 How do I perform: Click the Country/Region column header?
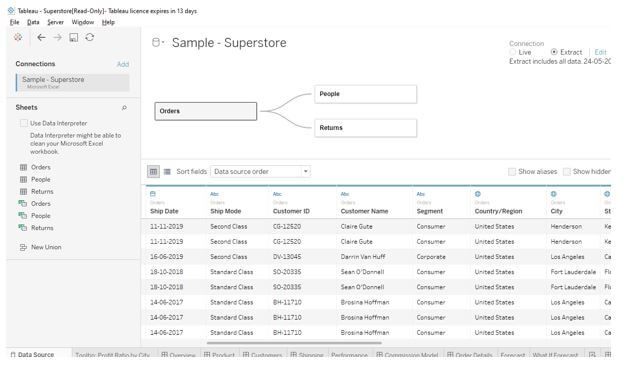point(498,211)
